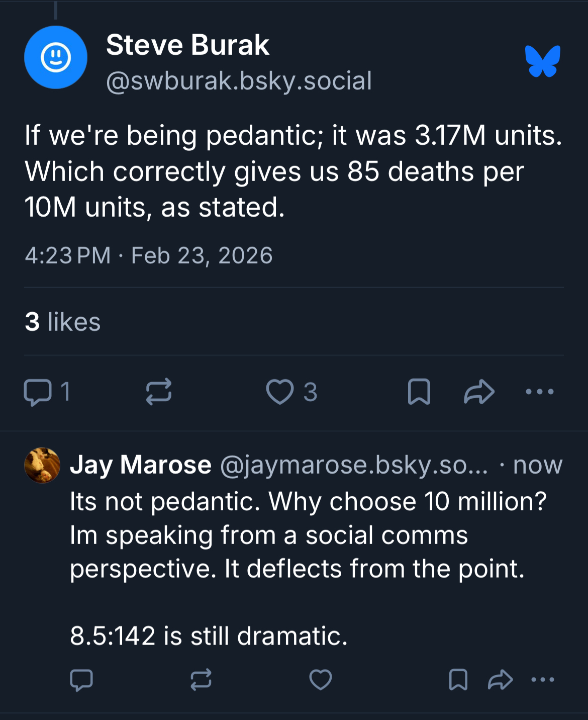Click the Bluesky butterfly logo
Viewport: 588px width, 720px height.
click(542, 61)
